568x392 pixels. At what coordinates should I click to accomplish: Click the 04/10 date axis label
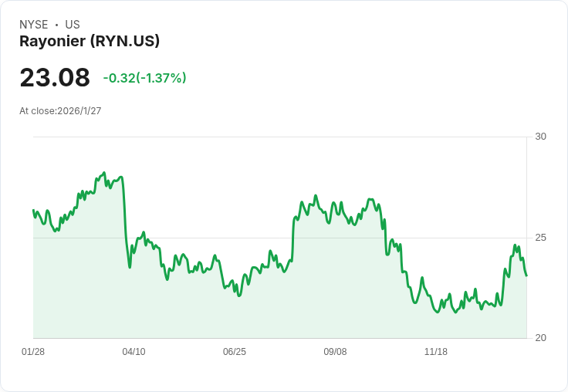pos(134,352)
